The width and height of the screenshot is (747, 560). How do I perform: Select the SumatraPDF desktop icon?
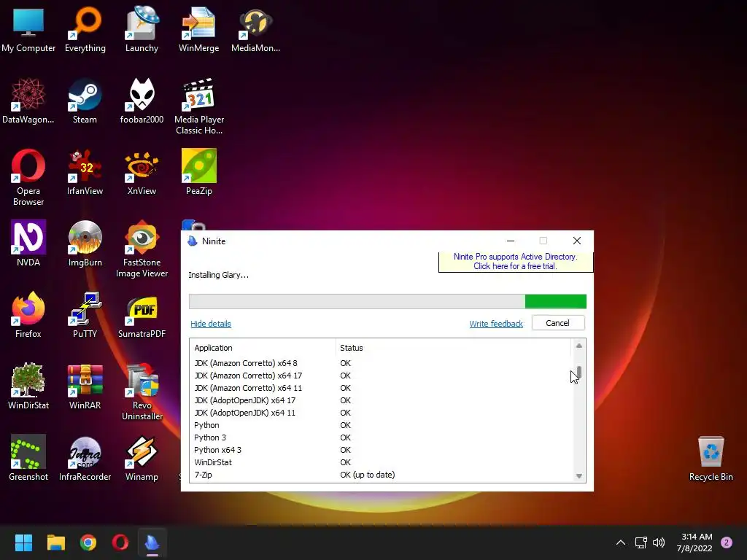142,315
